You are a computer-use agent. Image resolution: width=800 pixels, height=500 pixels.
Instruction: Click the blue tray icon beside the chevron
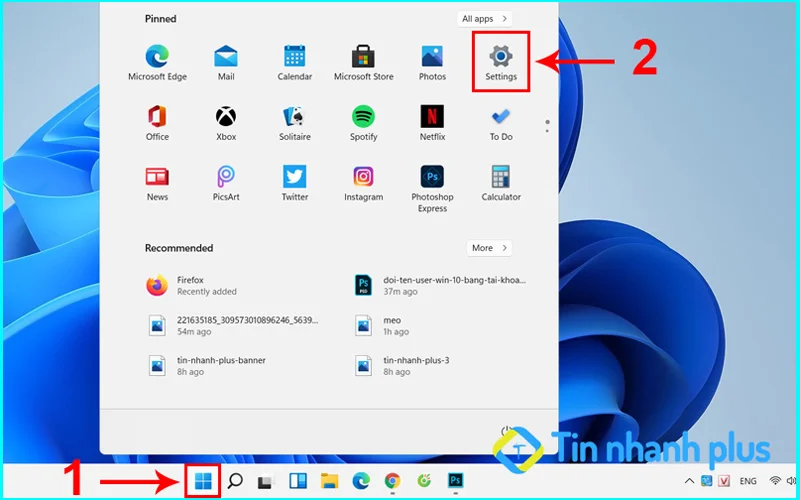tap(707, 481)
